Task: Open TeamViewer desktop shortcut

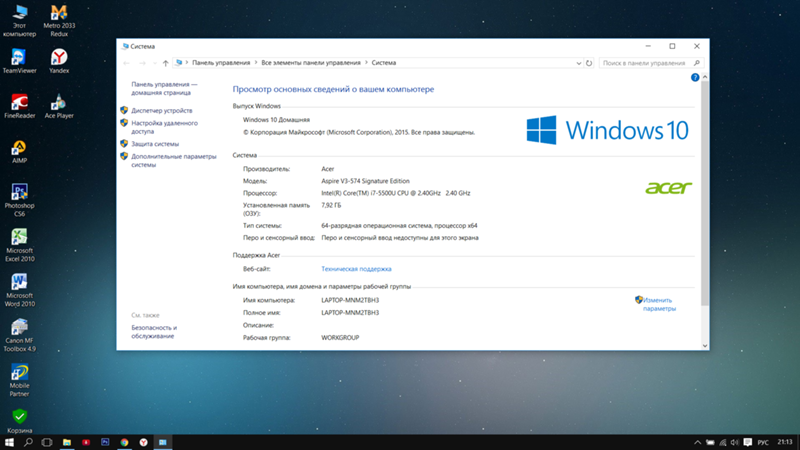Action: (19, 61)
